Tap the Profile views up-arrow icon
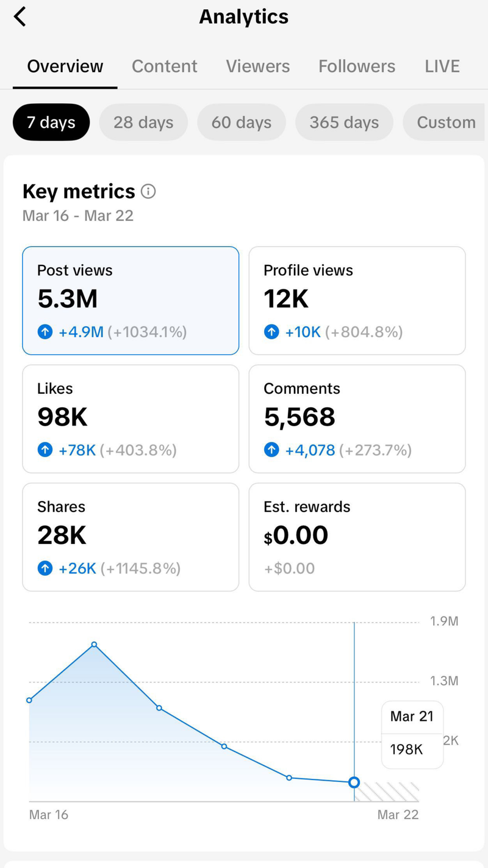 pyautogui.click(x=271, y=332)
